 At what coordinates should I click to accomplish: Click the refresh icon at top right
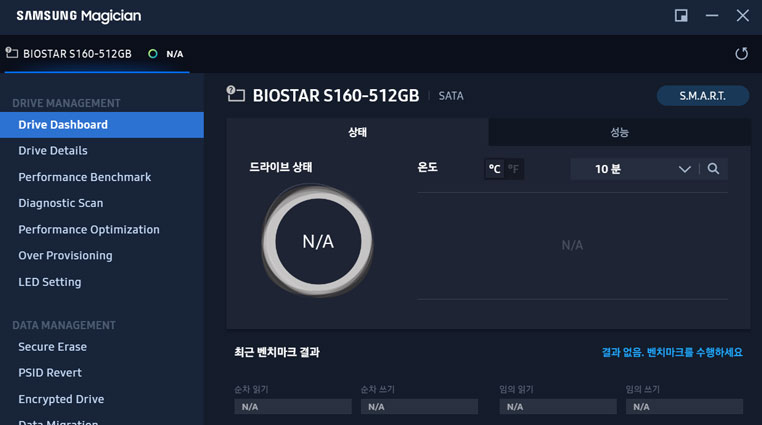pyautogui.click(x=741, y=53)
